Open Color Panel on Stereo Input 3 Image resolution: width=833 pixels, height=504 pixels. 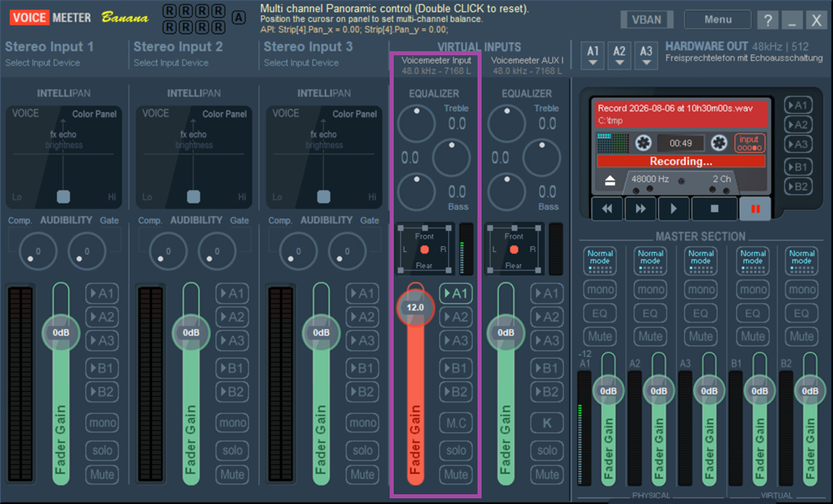[355, 114]
